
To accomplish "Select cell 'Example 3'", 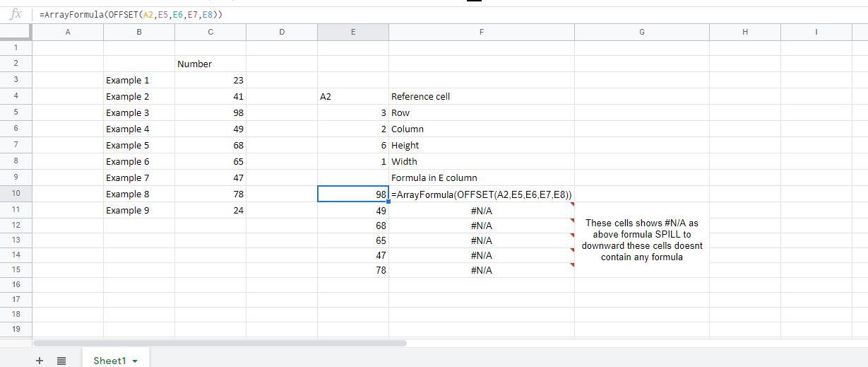I will tap(139, 112).
